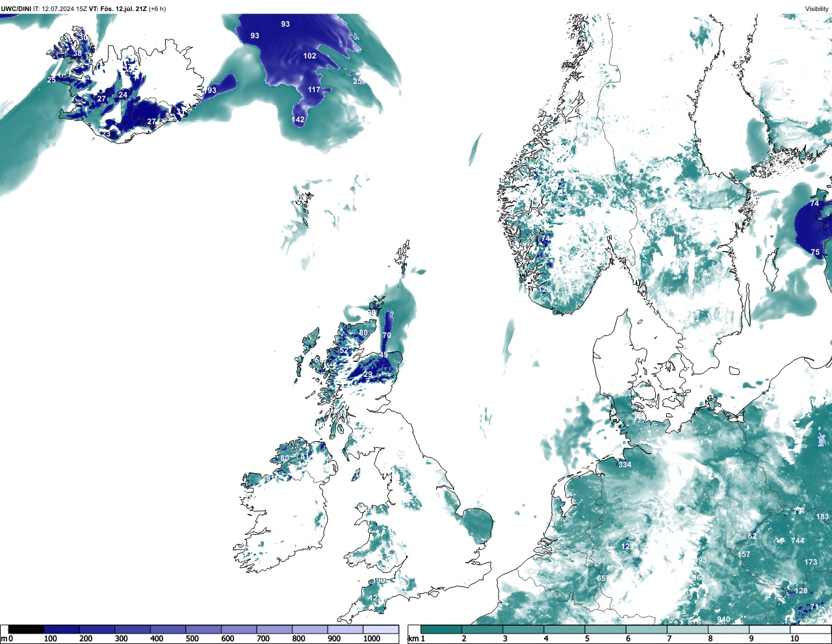Click the '744' value in the east
The width and height of the screenshot is (832, 644).
point(798,541)
